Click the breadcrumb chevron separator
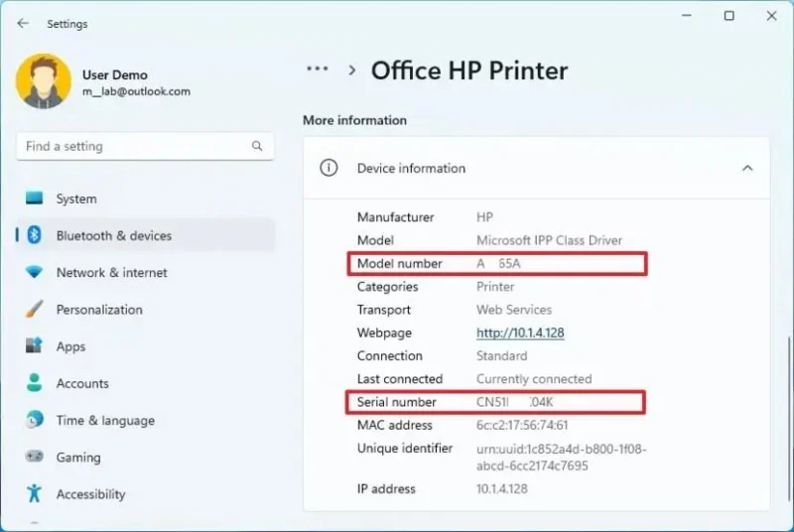Viewport: 794px width, 532px height. (x=352, y=70)
